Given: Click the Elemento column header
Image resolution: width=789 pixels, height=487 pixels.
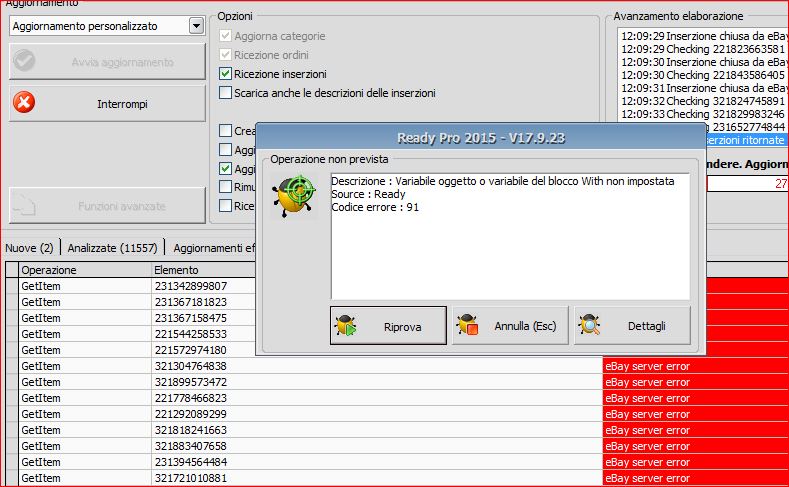Looking at the screenshot, I should pos(204,270).
